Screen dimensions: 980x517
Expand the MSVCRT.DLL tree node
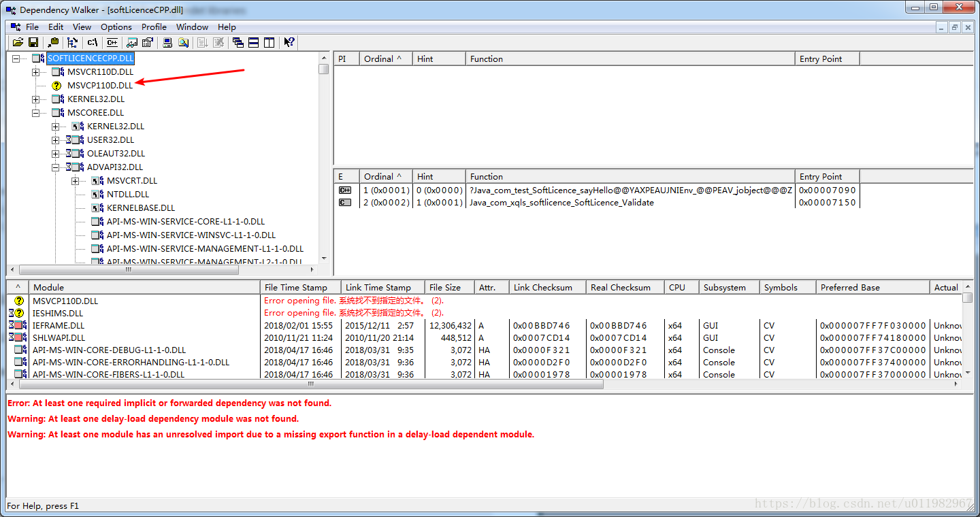click(x=75, y=181)
